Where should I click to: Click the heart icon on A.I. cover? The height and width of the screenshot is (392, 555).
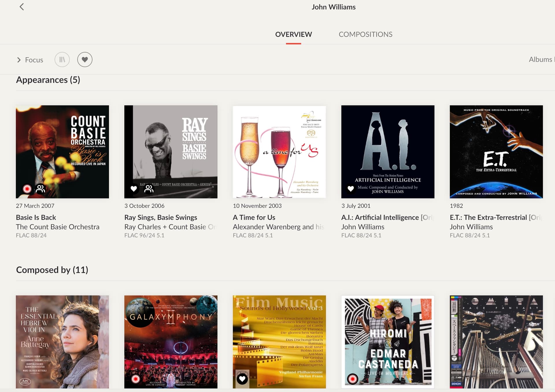(x=351, y=189)
